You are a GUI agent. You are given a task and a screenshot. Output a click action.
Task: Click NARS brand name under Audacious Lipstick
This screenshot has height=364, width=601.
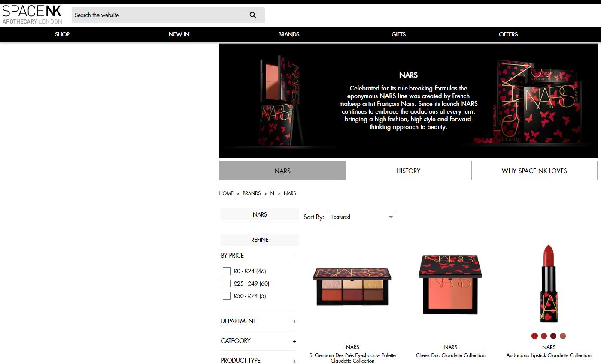point(549,347)
